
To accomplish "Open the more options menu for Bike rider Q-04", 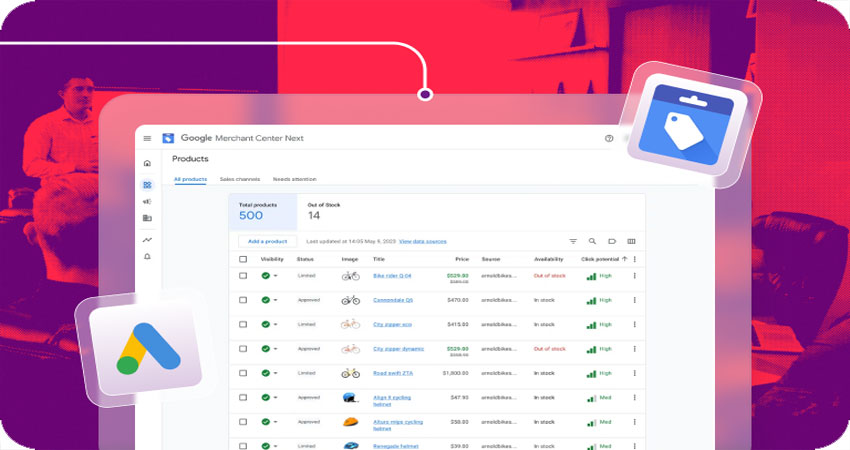I will coord(634,275).
